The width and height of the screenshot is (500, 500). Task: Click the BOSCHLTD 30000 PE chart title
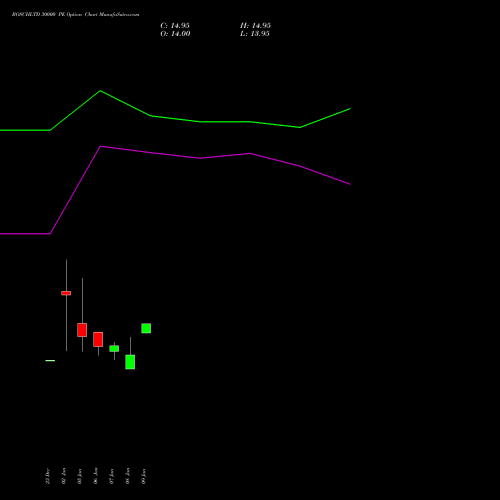(x=76, y=15)
